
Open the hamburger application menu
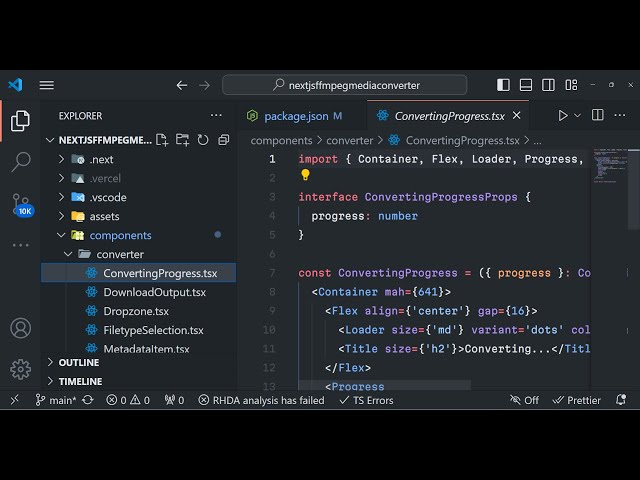click(47, 85)
